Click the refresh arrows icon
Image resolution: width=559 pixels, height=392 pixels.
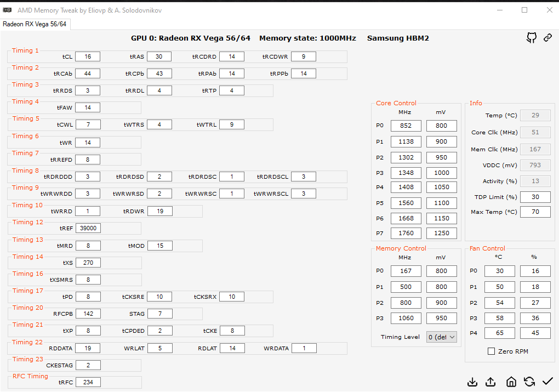point(529,382)
